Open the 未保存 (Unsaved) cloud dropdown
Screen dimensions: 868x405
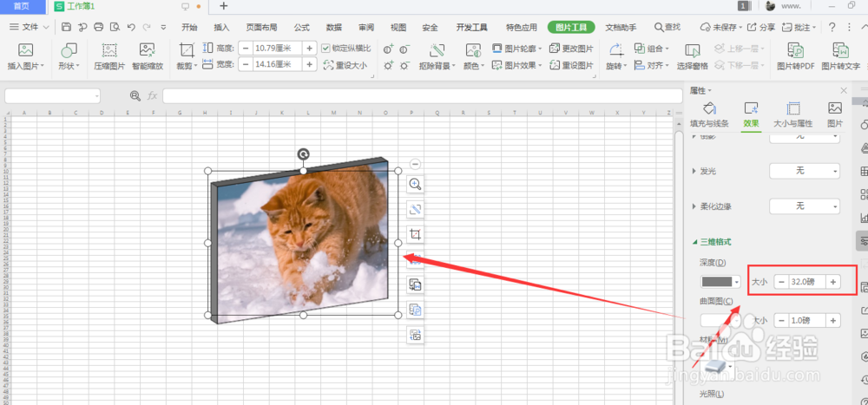click(720, 27)
